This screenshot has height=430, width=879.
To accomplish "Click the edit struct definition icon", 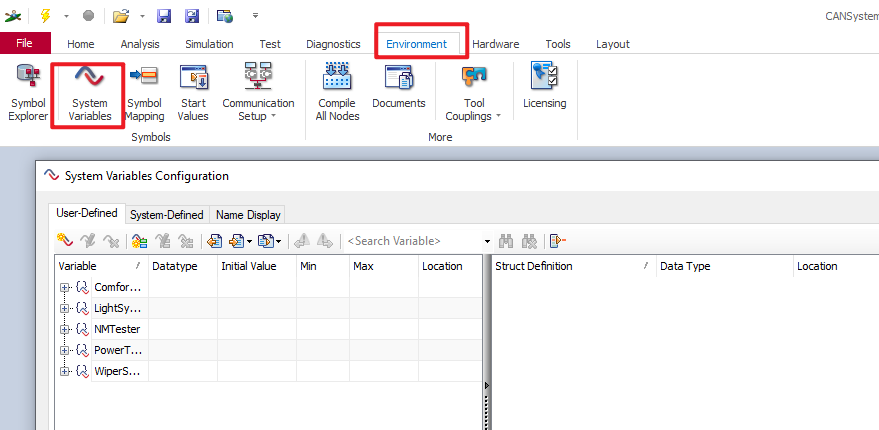I will (x=163, y=241).
